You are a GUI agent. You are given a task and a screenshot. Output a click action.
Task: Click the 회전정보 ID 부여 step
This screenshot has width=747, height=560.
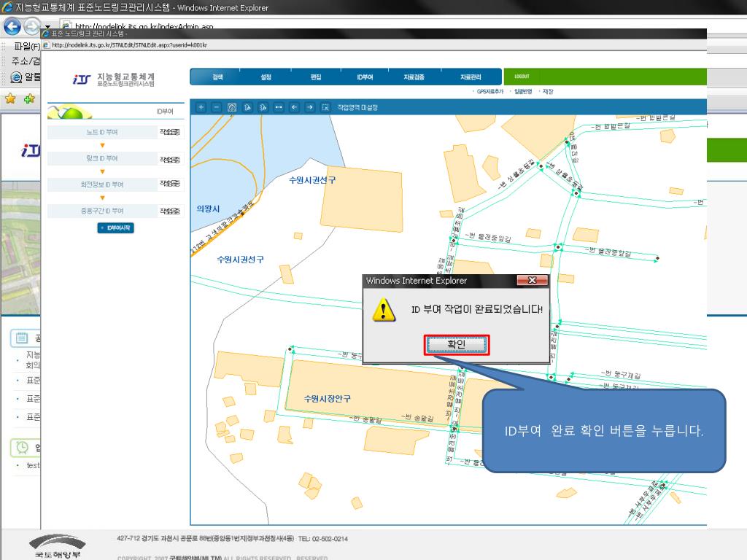102,184
